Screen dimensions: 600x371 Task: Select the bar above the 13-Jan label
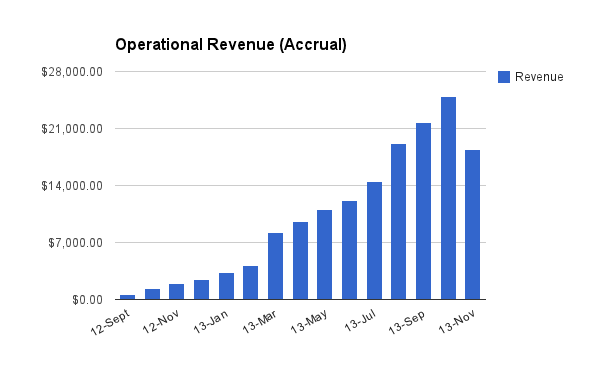pos(226,286)
